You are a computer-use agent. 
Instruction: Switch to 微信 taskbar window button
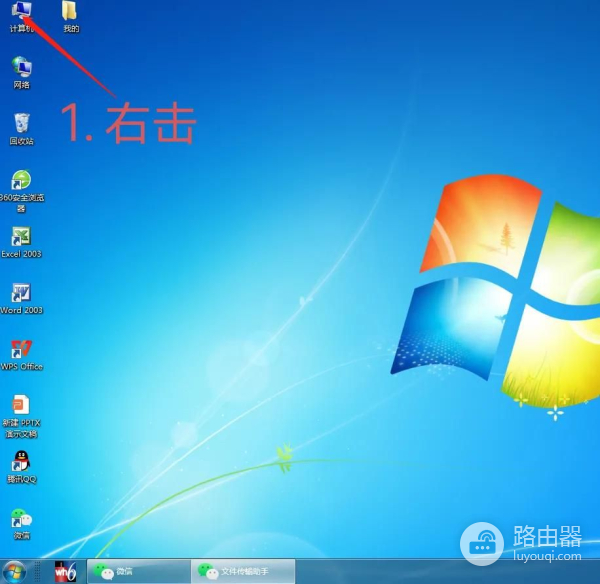point(139,572)
